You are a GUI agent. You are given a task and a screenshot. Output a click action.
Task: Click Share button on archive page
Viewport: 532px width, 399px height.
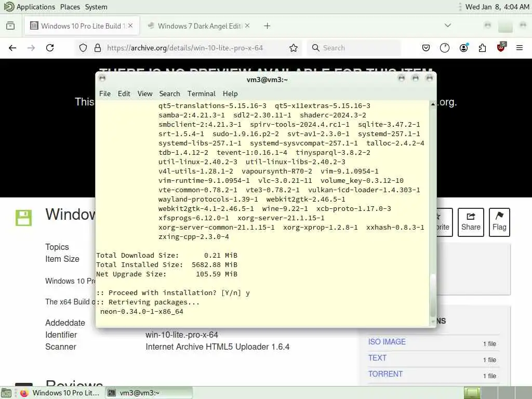(x=471, y=222)
